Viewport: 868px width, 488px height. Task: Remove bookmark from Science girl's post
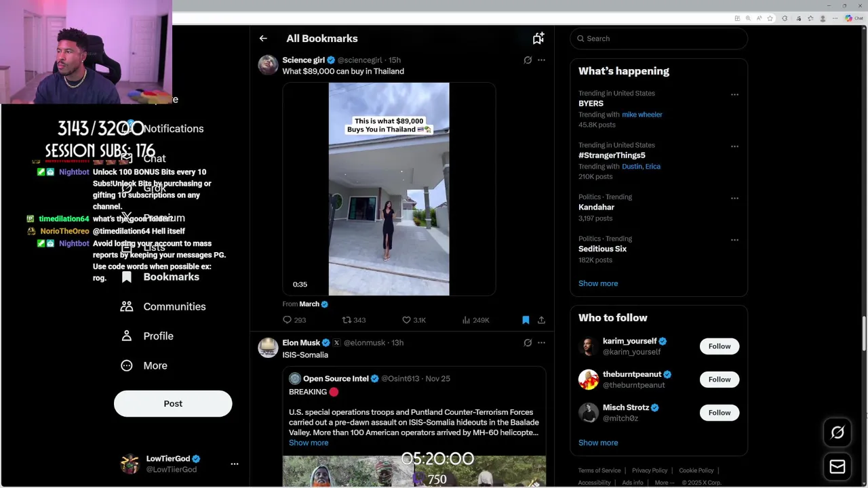[526, 320]
